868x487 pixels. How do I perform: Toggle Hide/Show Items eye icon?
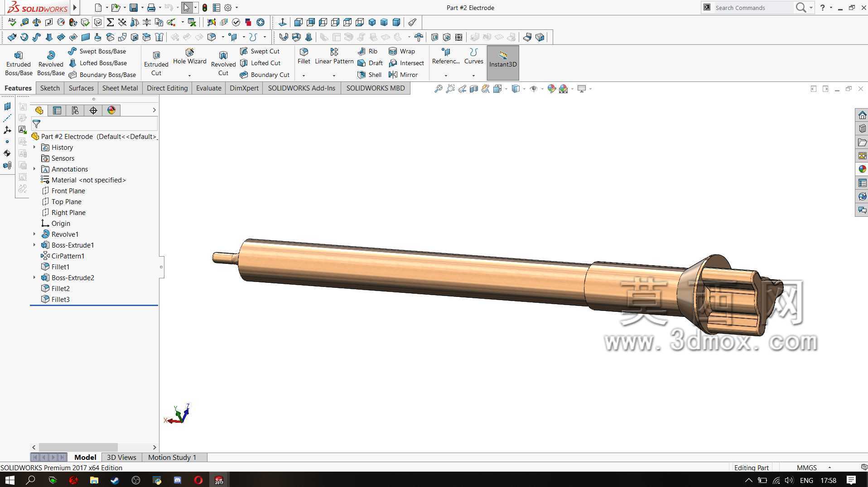[533, 89]
